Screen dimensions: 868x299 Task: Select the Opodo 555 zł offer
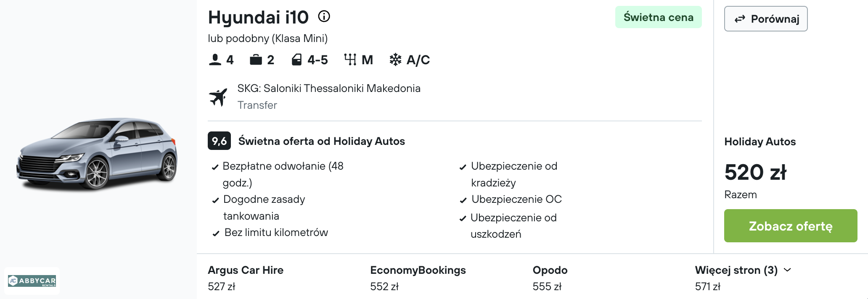coord(550,278)
